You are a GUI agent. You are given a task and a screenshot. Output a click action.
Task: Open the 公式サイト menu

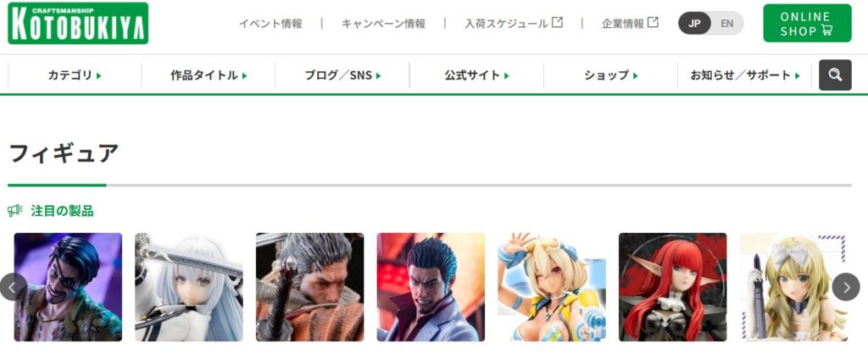coord(476,75)
